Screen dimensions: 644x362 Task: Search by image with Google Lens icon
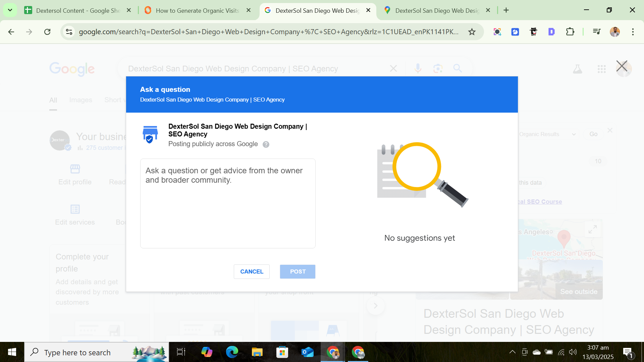click(x=438, y=69)
